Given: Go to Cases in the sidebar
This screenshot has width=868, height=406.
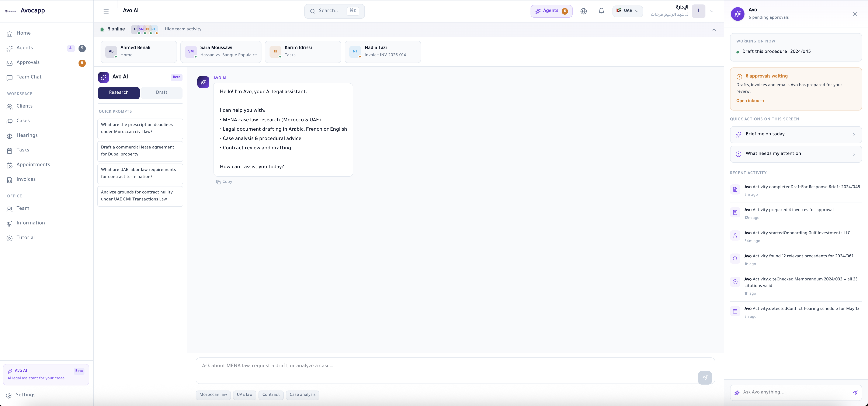Looking at the screenshot, I should tap(46, 121).
